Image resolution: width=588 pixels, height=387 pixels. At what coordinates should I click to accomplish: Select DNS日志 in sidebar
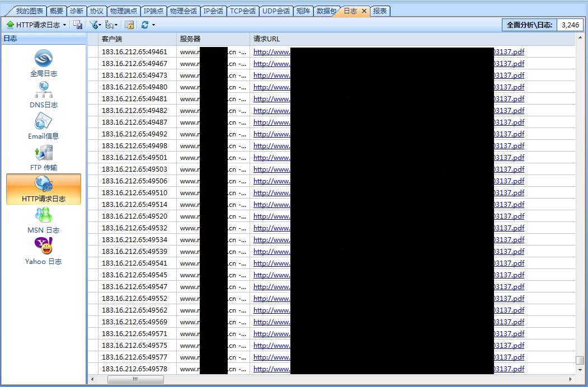pos(44,95)
